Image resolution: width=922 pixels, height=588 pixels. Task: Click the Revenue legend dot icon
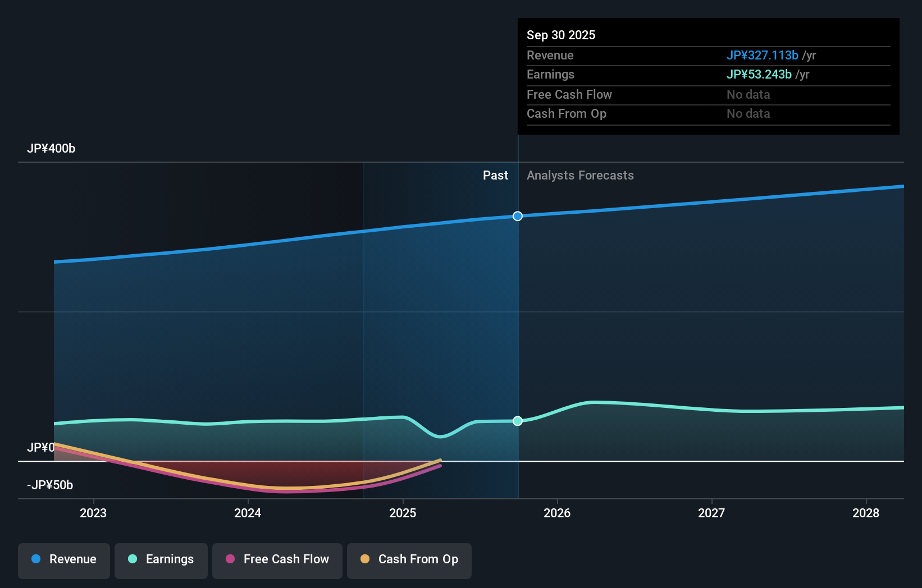(36, 559)
